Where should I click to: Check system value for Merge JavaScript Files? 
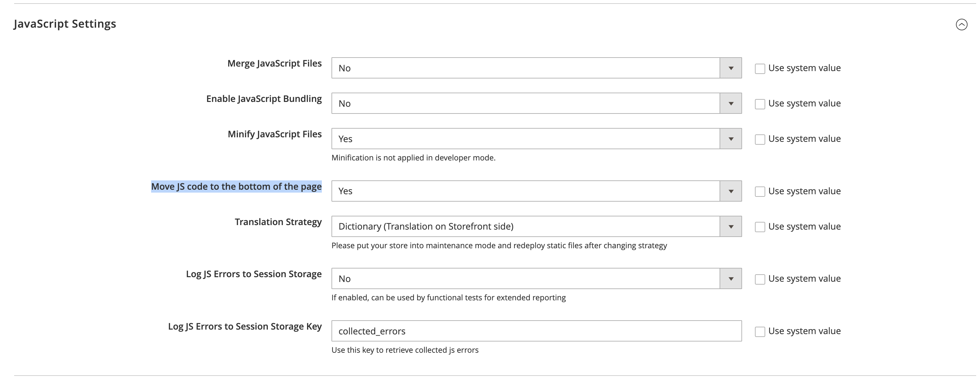(x=760, y=69)
